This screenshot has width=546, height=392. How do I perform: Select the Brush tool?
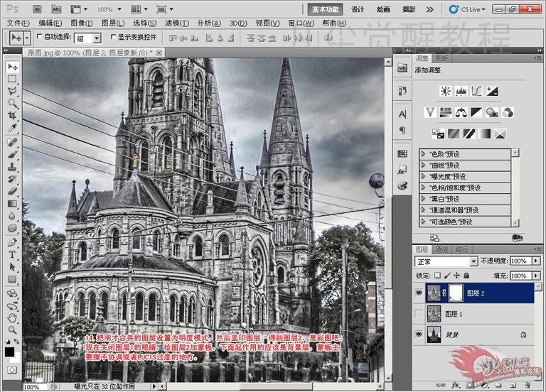pos(12,154)
